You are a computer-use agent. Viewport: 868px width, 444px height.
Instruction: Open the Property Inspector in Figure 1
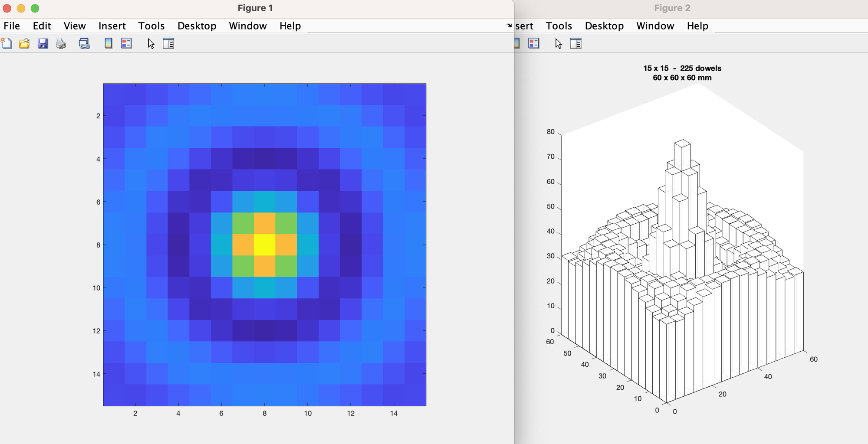point(168,43)
